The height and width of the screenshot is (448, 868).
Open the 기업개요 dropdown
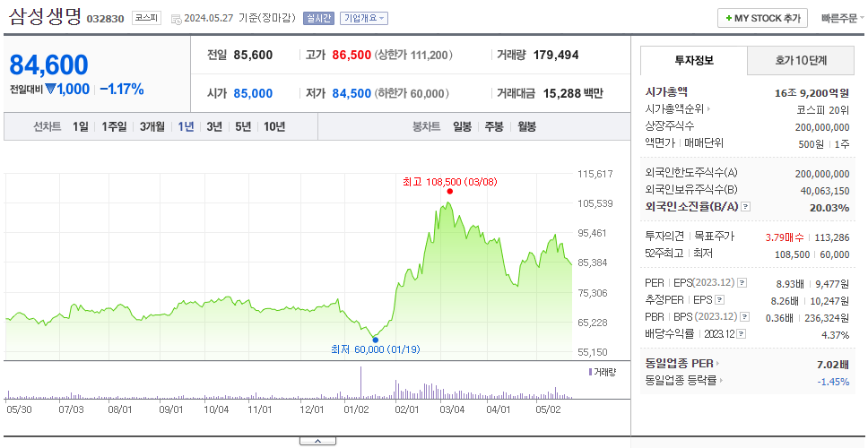pyautogui.click(x=364, y=18)
